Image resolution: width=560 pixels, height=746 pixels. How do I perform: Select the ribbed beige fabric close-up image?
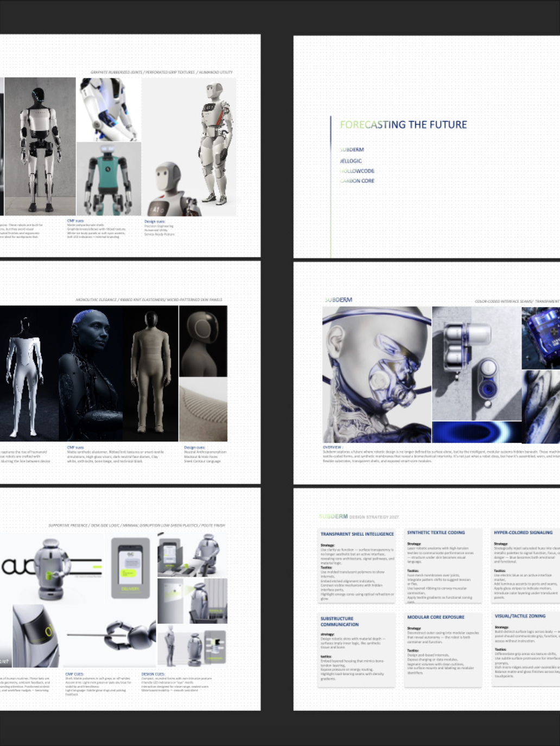click(x=203, y=409)
